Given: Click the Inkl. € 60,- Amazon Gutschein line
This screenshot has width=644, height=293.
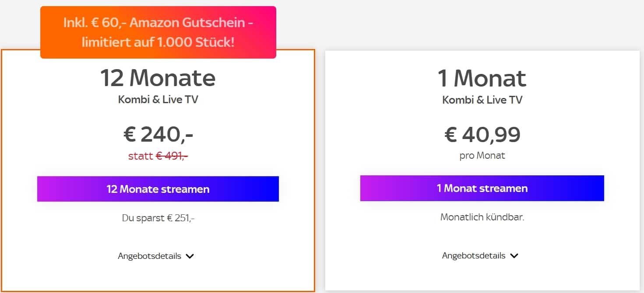Looking at the screenshot, I should 158,23.
